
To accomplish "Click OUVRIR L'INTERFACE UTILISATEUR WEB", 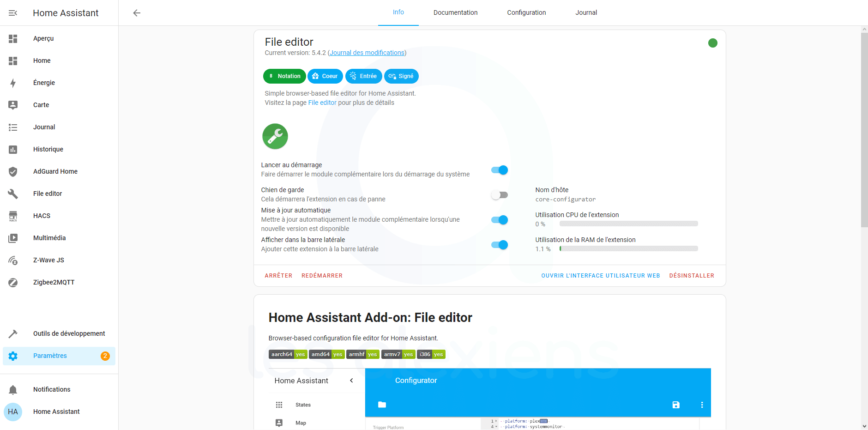I will (601, 276).
